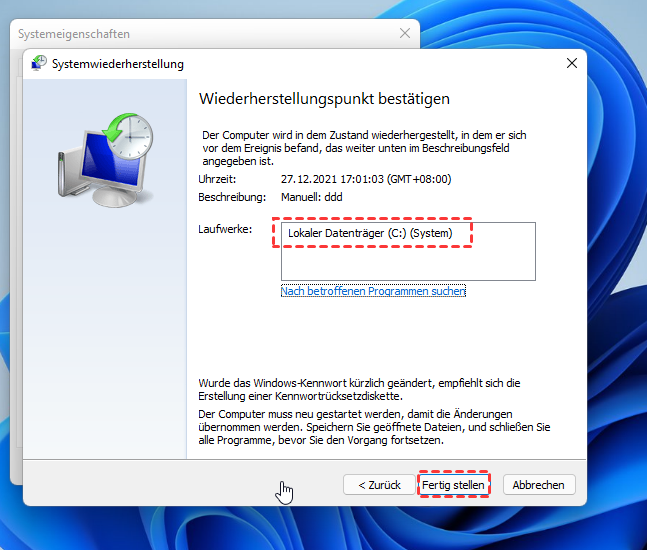
Task: Click the Systemwiederherstellung title bar icon
Action: [39, 63]
